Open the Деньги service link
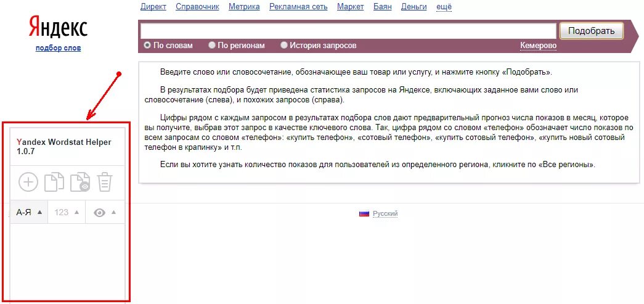This screenshot has height=304, width=644. (x=414, y=7)
